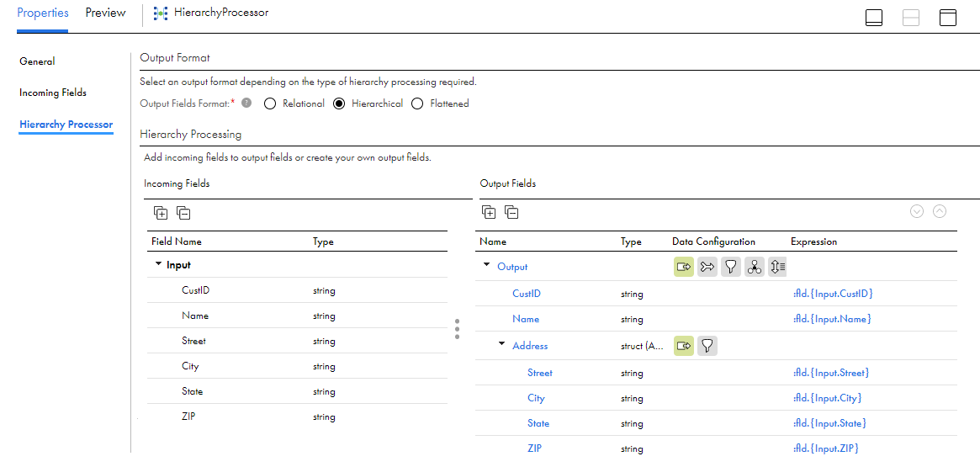Move the selected output field up
The height and width of the screenshot is (467, 980).
pos(940,211)
